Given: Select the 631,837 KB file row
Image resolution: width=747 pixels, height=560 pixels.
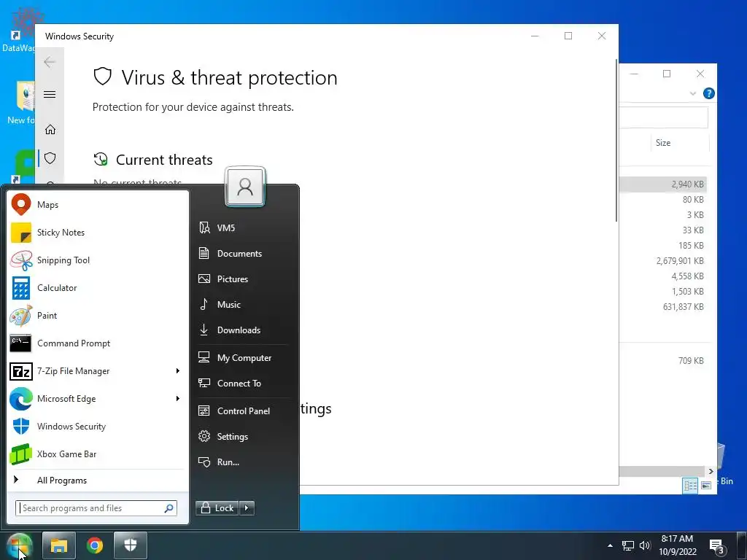Looking at the screenshot, I should (x=663, y=307).
